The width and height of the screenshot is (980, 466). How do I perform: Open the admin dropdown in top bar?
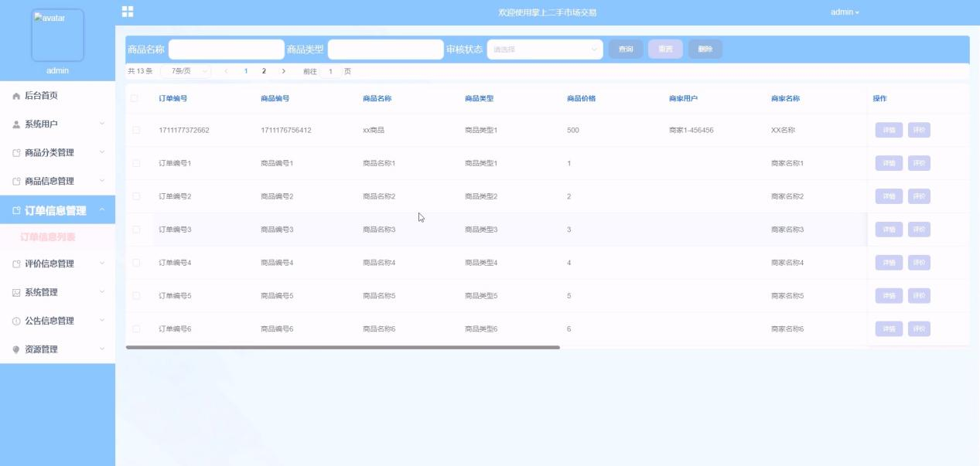pyautogui.click(x=845, y=12)
